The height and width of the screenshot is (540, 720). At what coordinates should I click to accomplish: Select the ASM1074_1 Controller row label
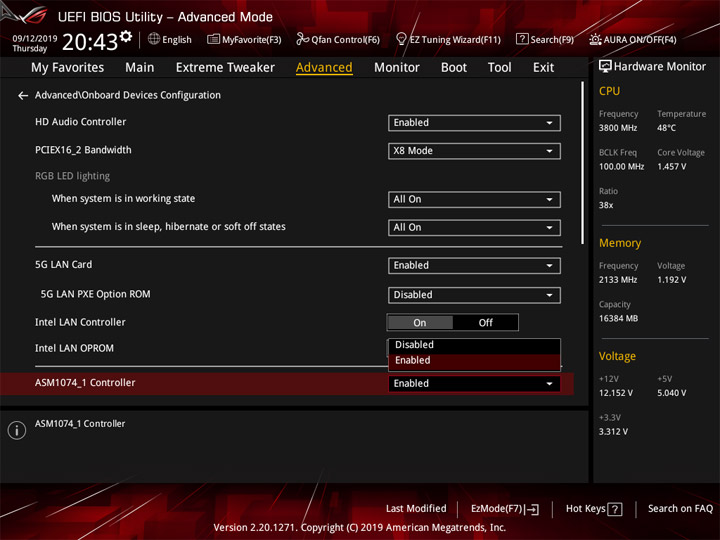(85, 383)
